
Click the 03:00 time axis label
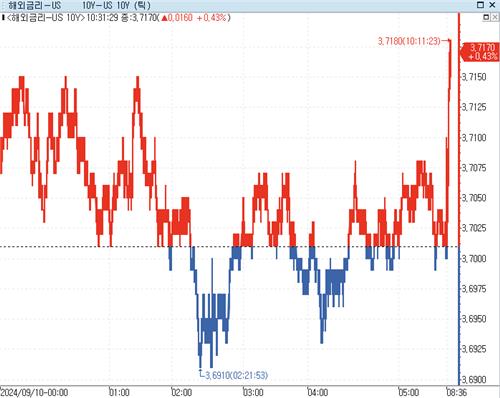253,392
